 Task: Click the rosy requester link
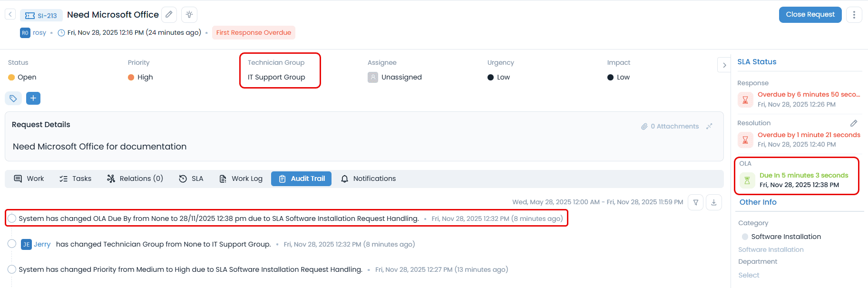[x=39, y=33]
